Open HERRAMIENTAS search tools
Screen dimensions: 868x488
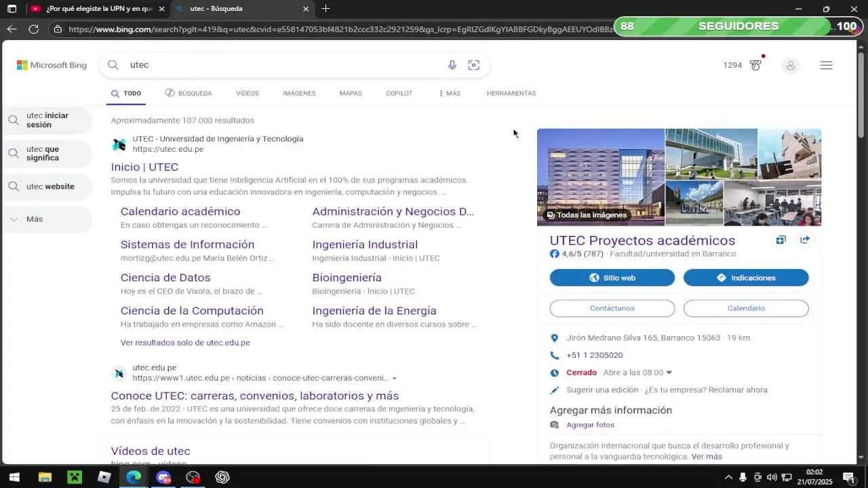click(x=511, y=94)
